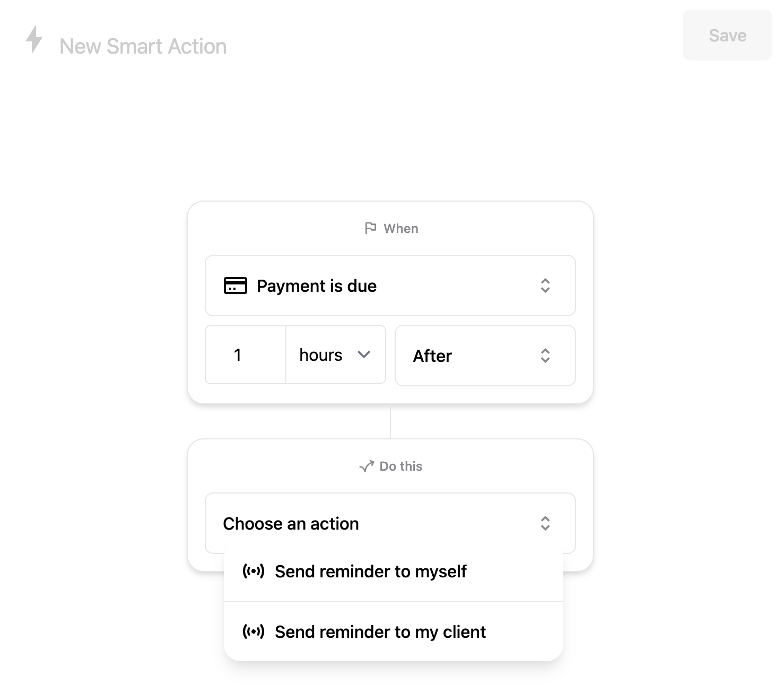The width and height of the screenshot is (784, 692).
Task: Open the After timing dropdown
Action: click(485, 356)
